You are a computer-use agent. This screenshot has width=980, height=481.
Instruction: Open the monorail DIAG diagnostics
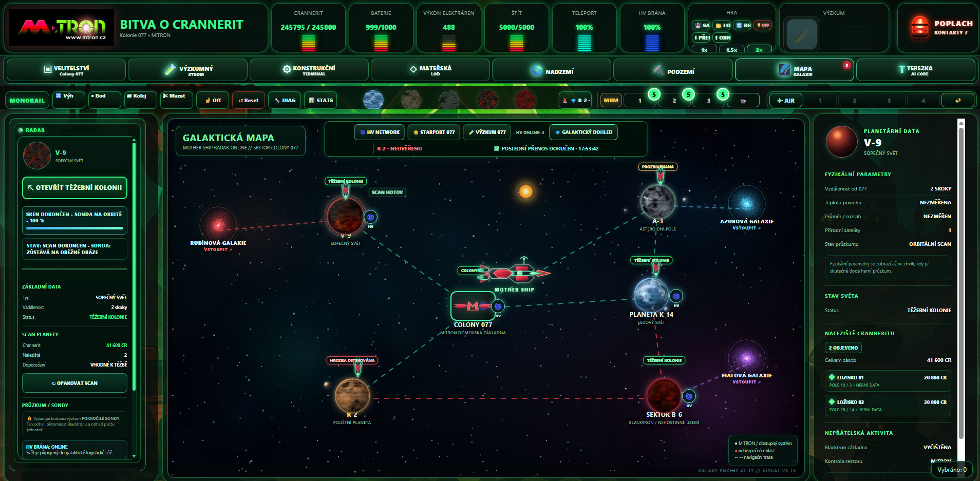tap(285, 100)
